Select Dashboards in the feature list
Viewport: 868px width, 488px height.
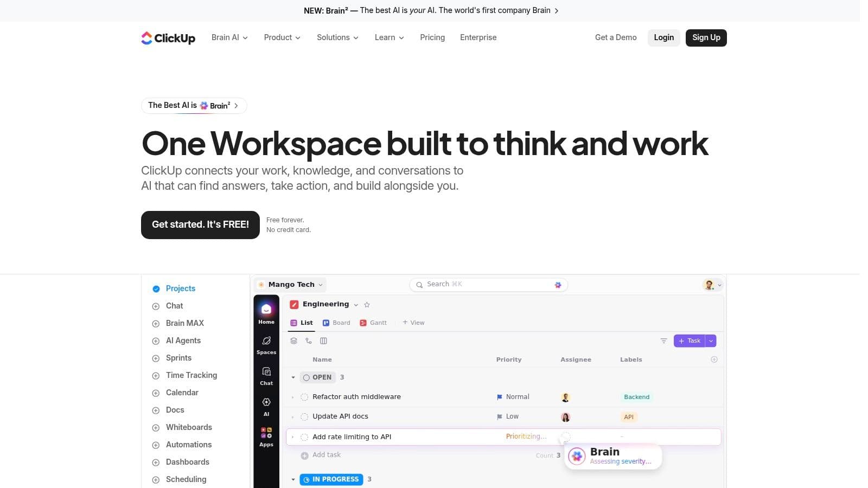pos(188,462)
